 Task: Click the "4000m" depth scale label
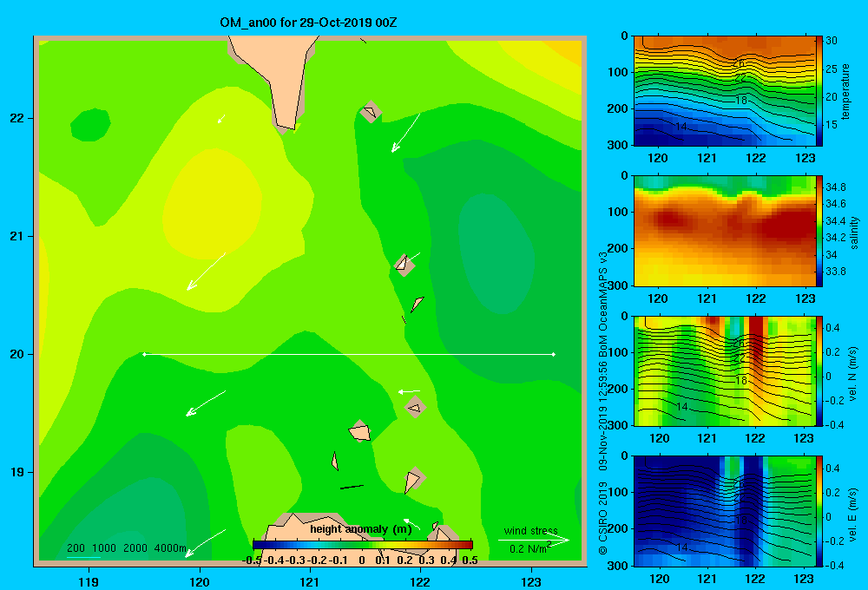[x=170, y=548]
